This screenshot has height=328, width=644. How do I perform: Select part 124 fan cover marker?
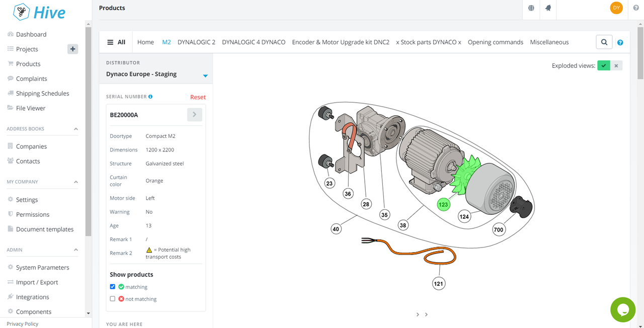coord(464,217)
